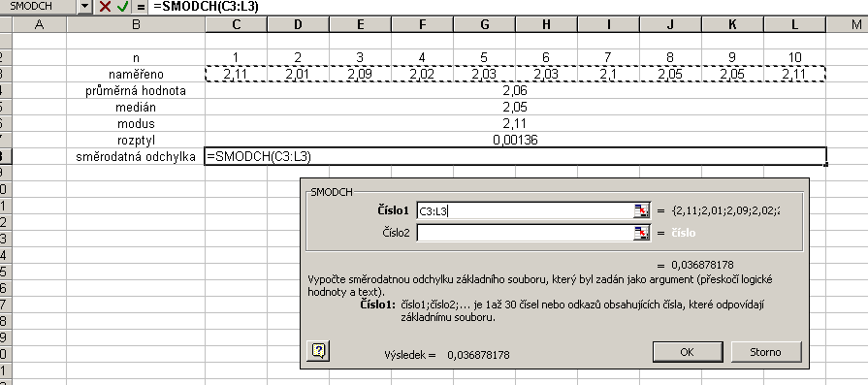Click average value 2,06
Image resolution: width=868 pixels, height=385 pixels.
coord(515,91)
